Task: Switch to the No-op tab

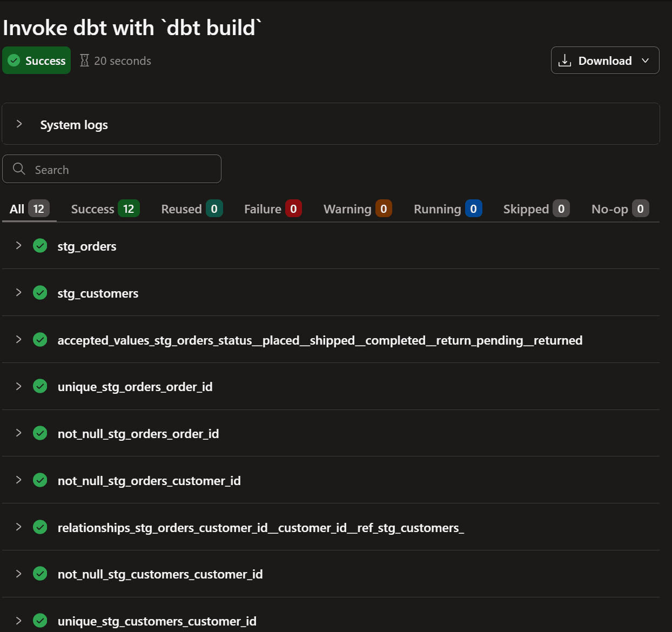Action: 620,209
